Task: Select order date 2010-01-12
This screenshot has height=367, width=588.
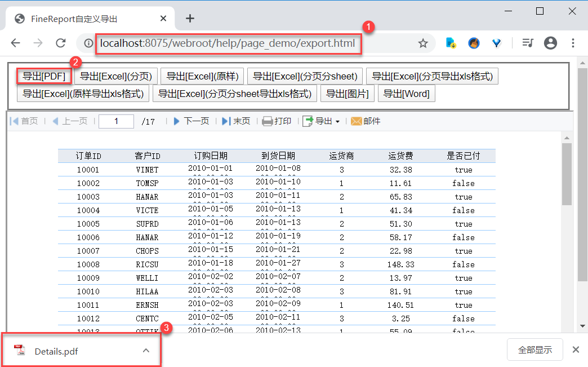Action: (x=211, y=236)
